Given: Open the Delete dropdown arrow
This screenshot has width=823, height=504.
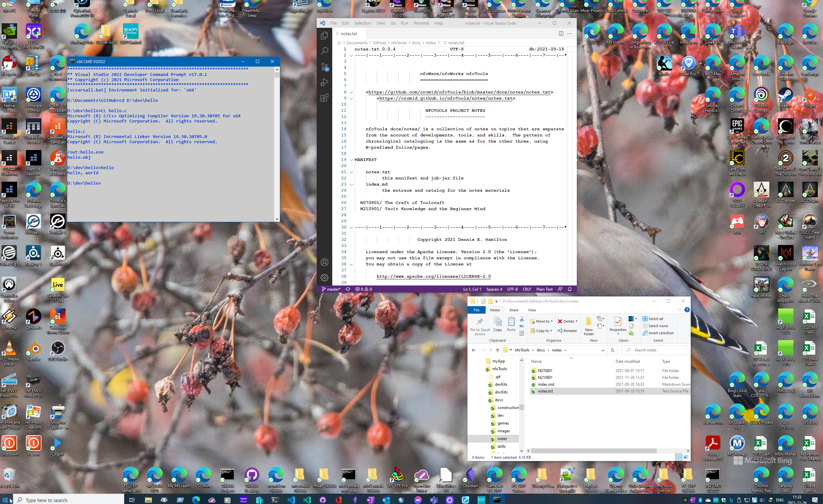Looking at the screenshot, I should tap(576, 321).
